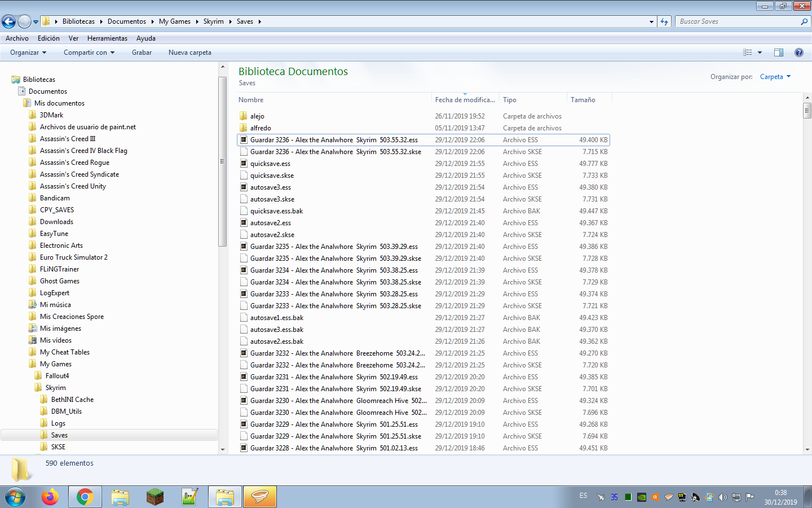The height and width of the screenshot is (508, 812).
Task: Select the Euro Truck Simulator 2 folder
Action: [73, 257]
